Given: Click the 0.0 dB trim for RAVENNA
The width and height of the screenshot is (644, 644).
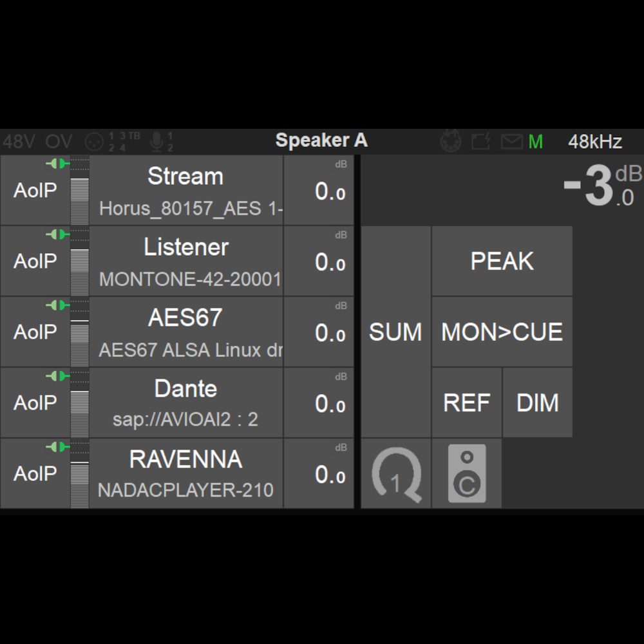Looking at the screenshot, I should (x=319, y=473).
